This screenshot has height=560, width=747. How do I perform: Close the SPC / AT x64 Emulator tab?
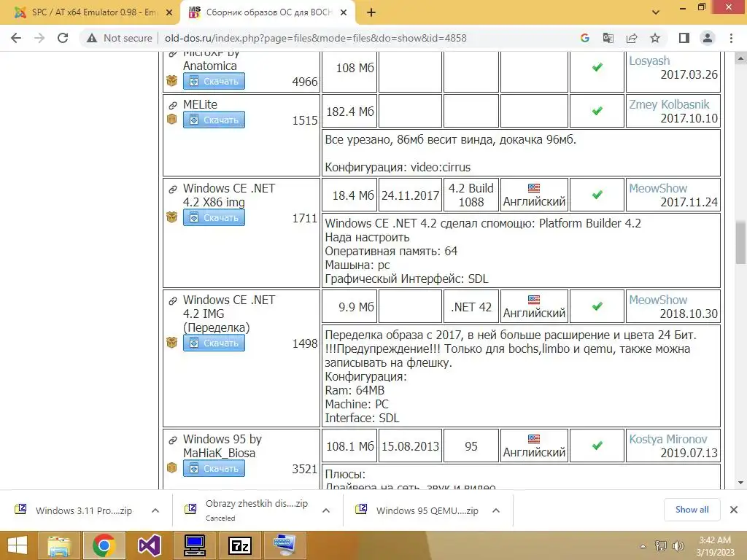[169, 13]
